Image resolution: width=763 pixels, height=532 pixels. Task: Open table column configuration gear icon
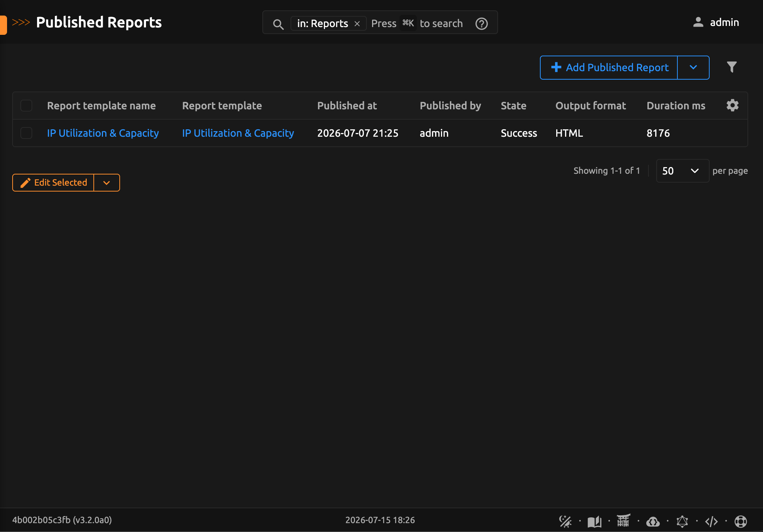point(733,106)
